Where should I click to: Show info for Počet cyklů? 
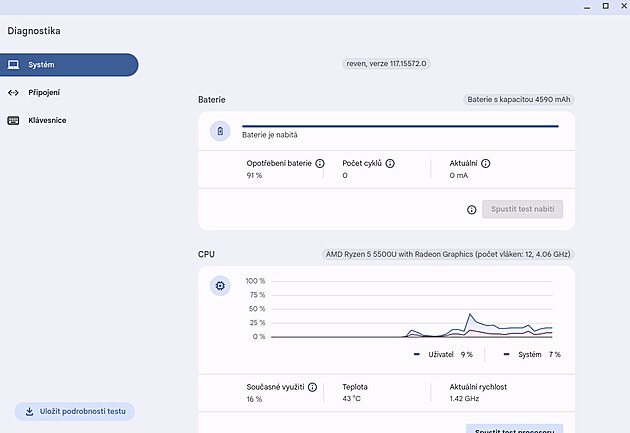390,163
